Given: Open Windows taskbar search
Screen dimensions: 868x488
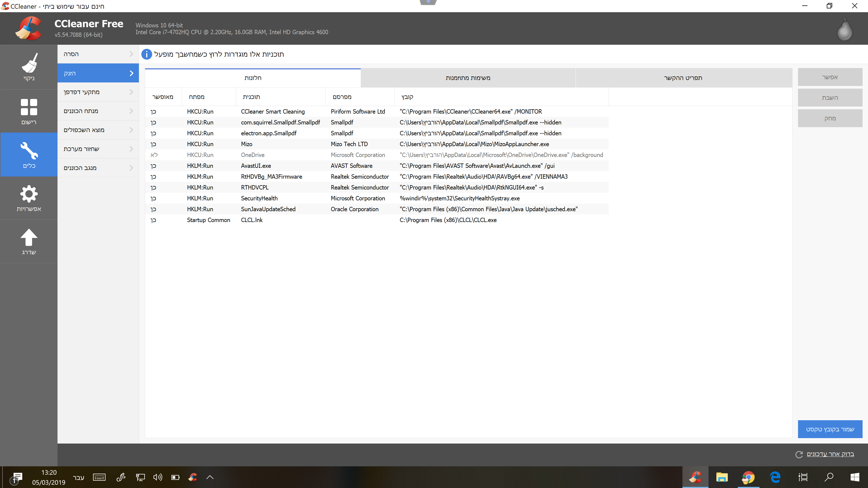Looking at the screenshot, I should [829, 477].
